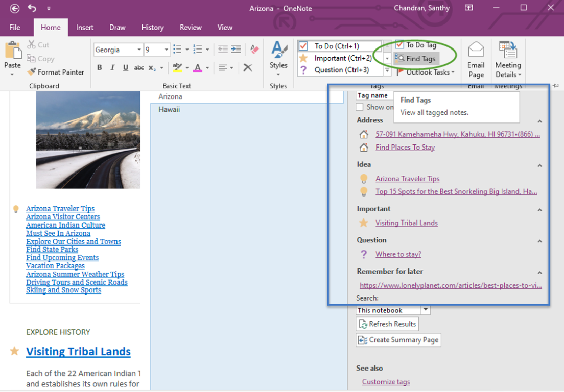Viewport: 564px width, 392px height.
Task: Open the Visiting Tribal Lands heading link
Action: tap(78, 351)
